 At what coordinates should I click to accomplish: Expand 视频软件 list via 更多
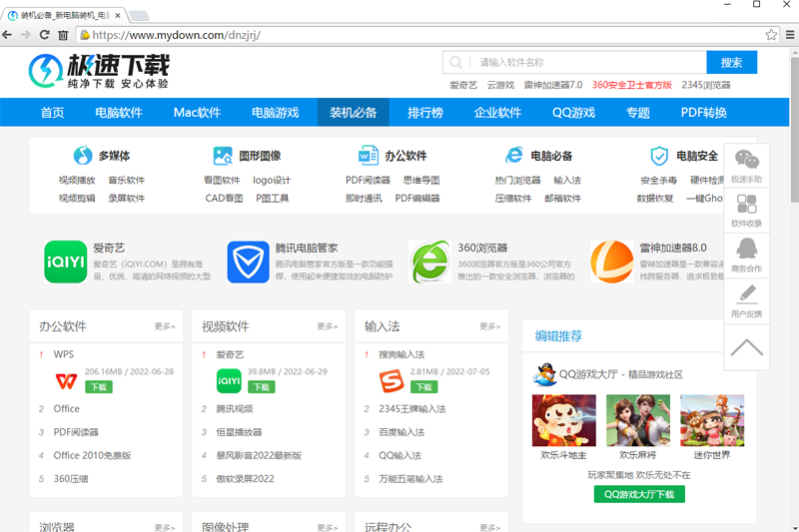tap(328, 326)
